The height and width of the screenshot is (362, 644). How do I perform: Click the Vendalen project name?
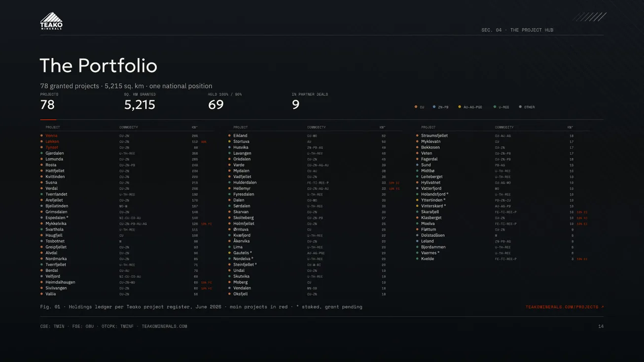click(242, 288)
